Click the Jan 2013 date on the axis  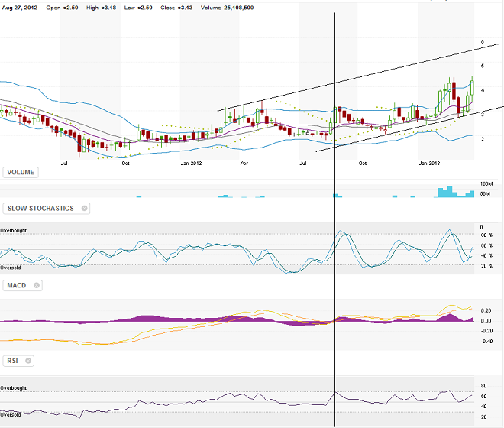pos(429,163)
